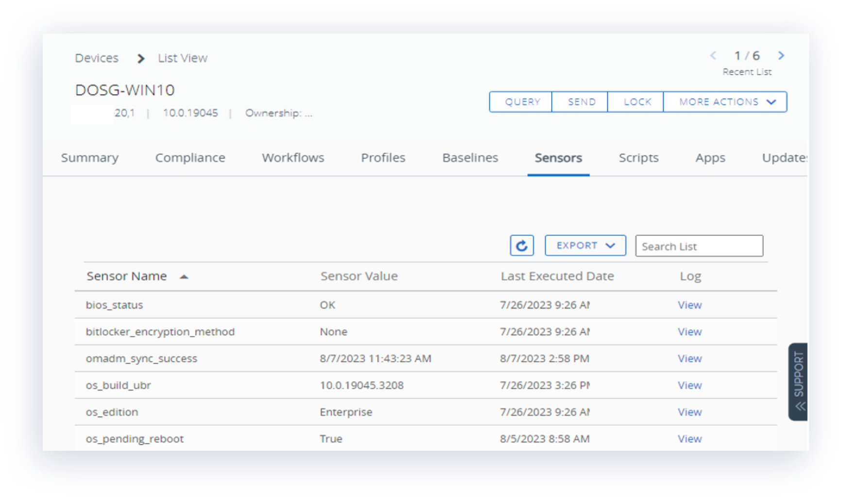This screenshot has height=504, width=853.
Task: Click the Lock device button
Action: 636,102
